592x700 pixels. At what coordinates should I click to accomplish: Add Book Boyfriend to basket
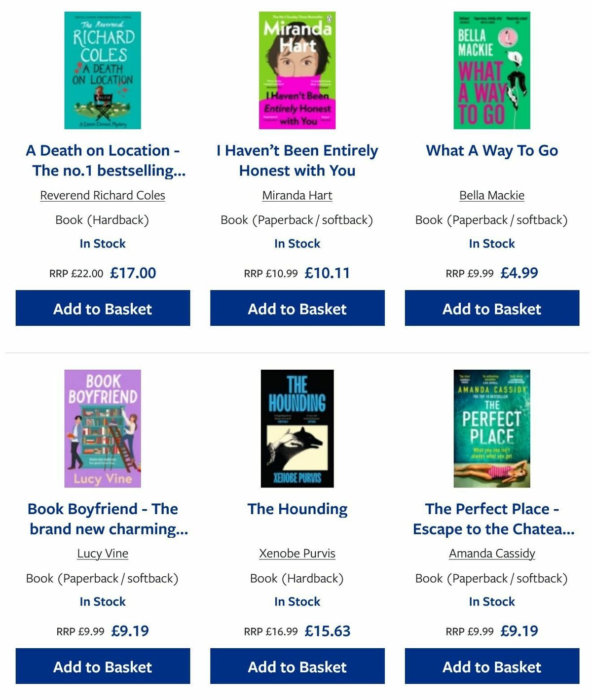[102, 666]
